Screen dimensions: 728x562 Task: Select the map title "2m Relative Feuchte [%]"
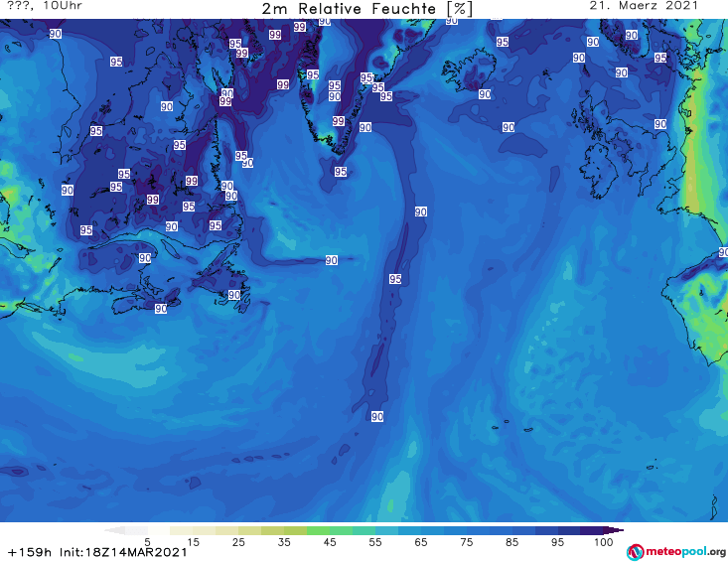[366, 9]
